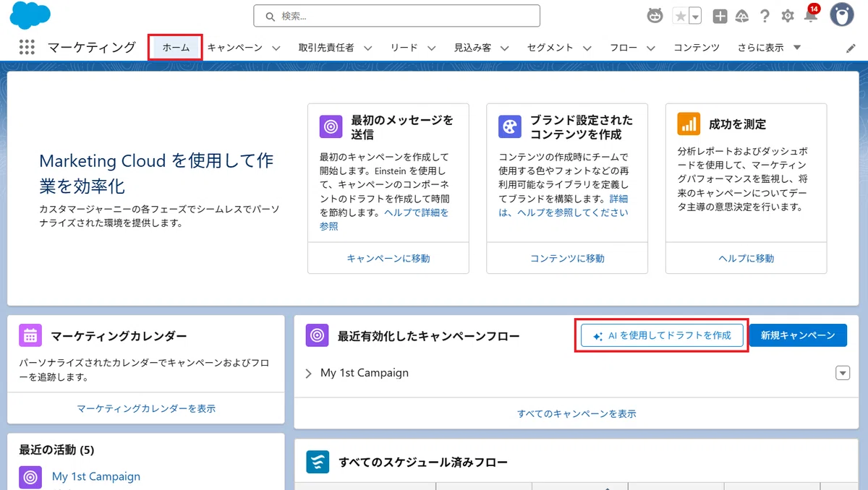Screen dimensions: 868x490
Task: Click the magnifier icon in search bar
Action: 270,16
